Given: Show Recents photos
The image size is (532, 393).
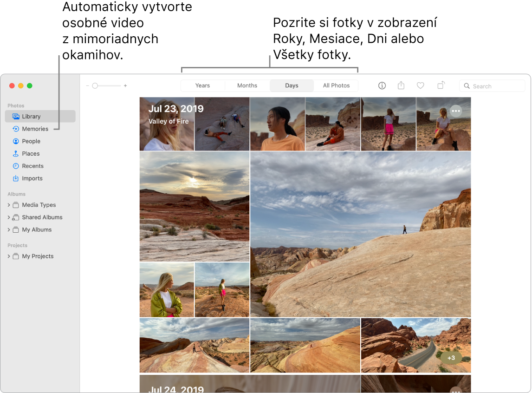Looking at the screenshot, I should point(32,166).
